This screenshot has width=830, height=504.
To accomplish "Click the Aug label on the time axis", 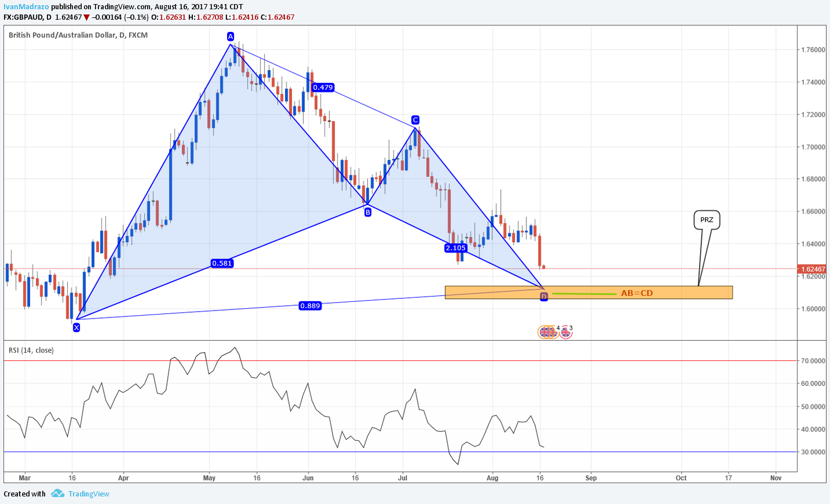I will [x=492, y=478].
